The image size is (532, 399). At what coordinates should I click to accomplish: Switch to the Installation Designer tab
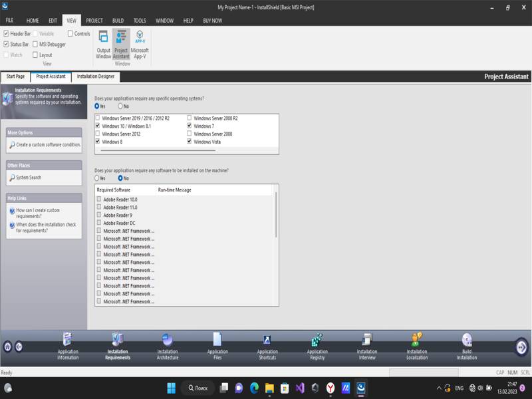(95, 76)
